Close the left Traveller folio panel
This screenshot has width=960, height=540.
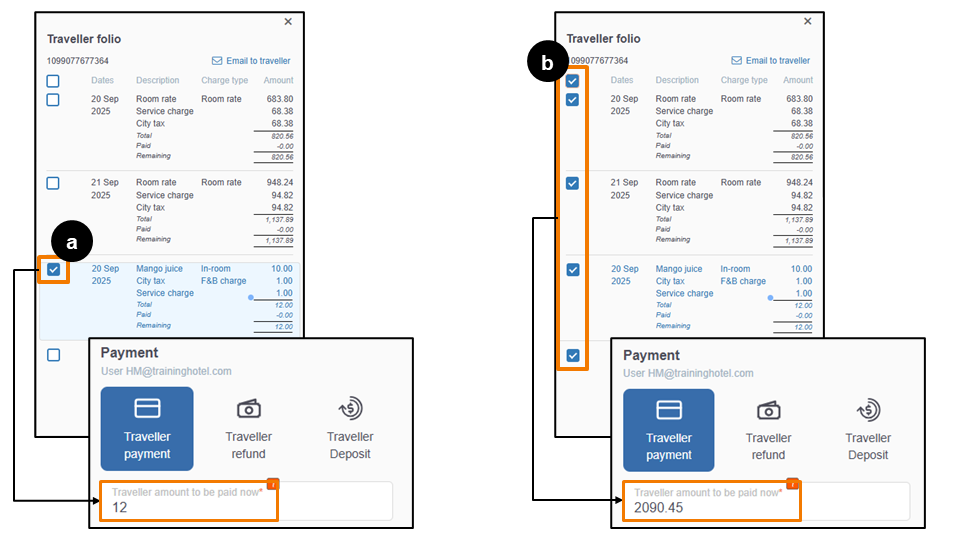[288, 21]
